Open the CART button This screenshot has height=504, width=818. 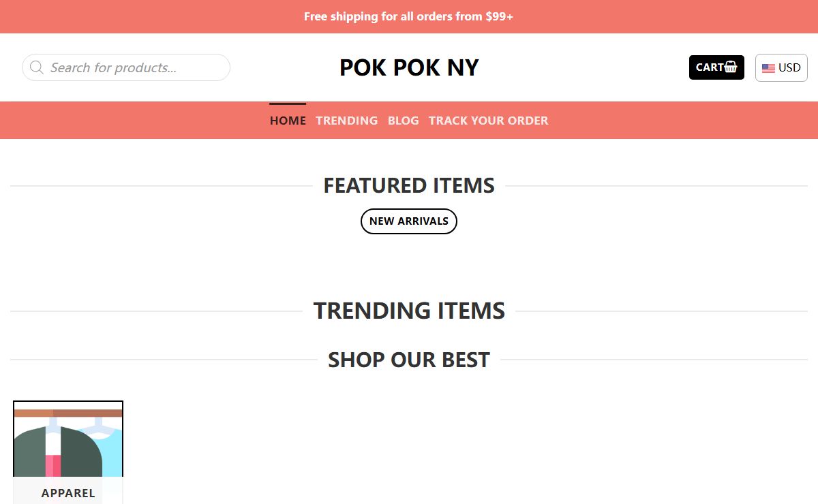click(716, 67)
